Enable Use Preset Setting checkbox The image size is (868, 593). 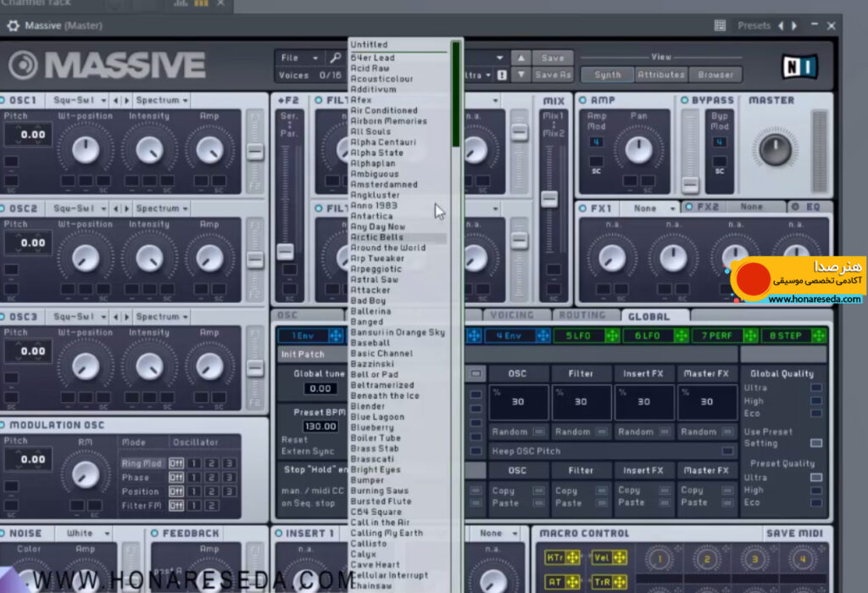pyautogui.click(x=816, y=443)
